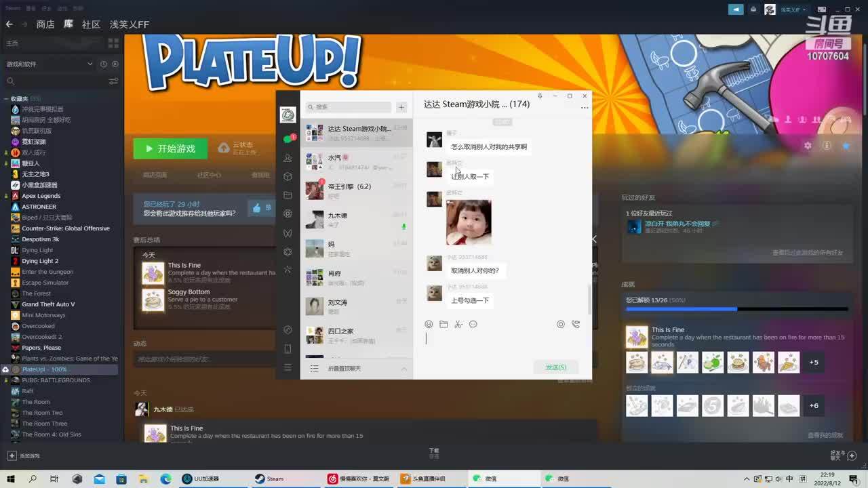Switch Steam library to grid collections view

[x=113, y=43]
